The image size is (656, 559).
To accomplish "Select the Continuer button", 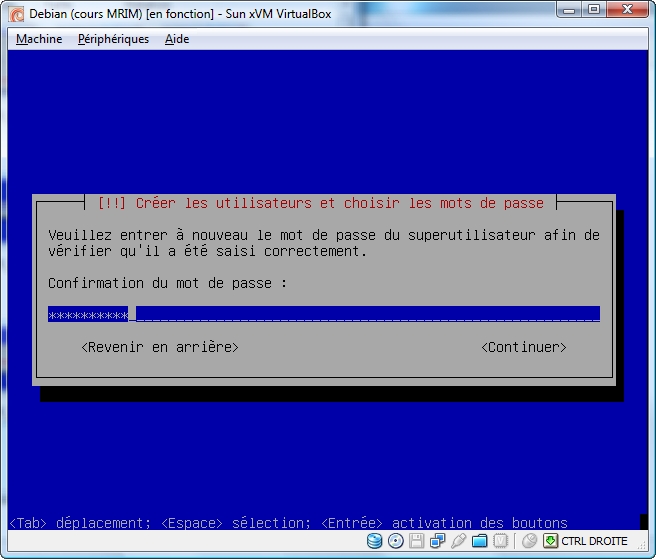I will (x=524, y=347).
